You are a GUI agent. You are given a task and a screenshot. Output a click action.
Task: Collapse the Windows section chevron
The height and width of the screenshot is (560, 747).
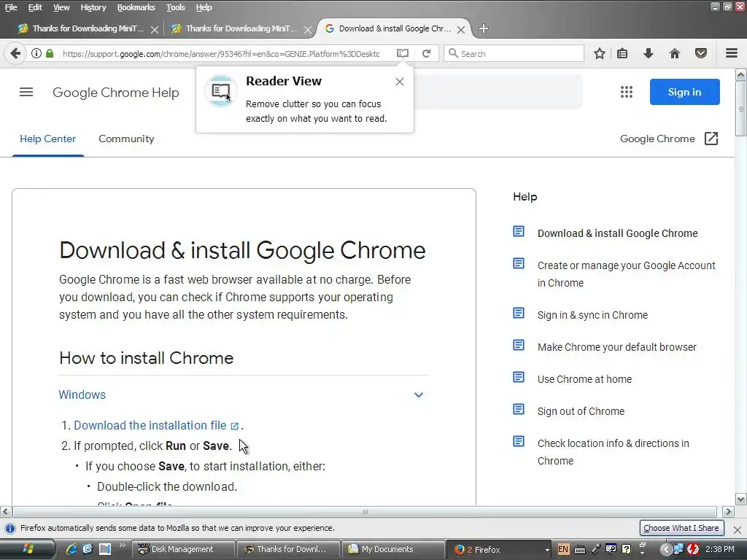click(x=419, y=394)
